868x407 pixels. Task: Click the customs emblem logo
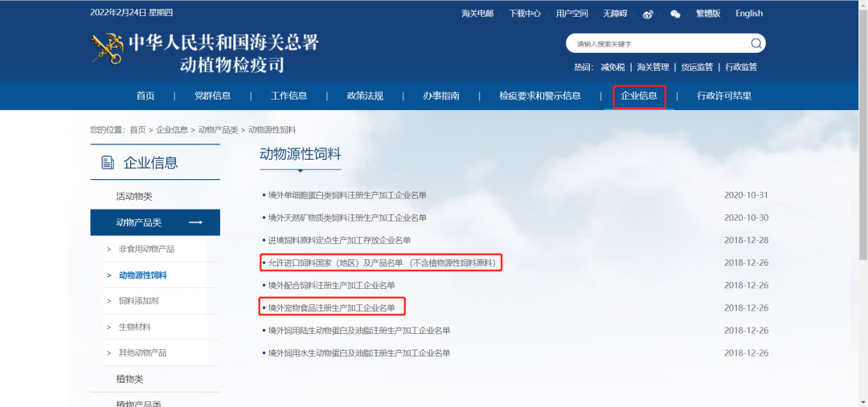click(106, 49)
